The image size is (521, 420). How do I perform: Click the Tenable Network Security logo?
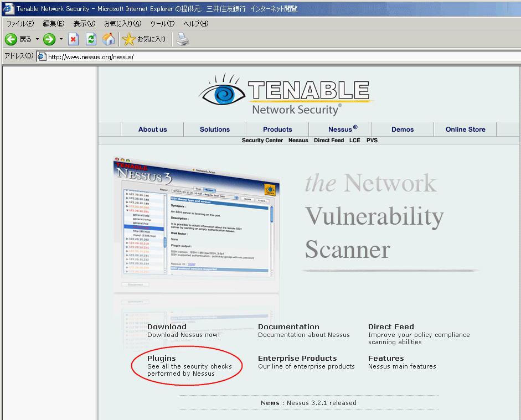point(286,94)
